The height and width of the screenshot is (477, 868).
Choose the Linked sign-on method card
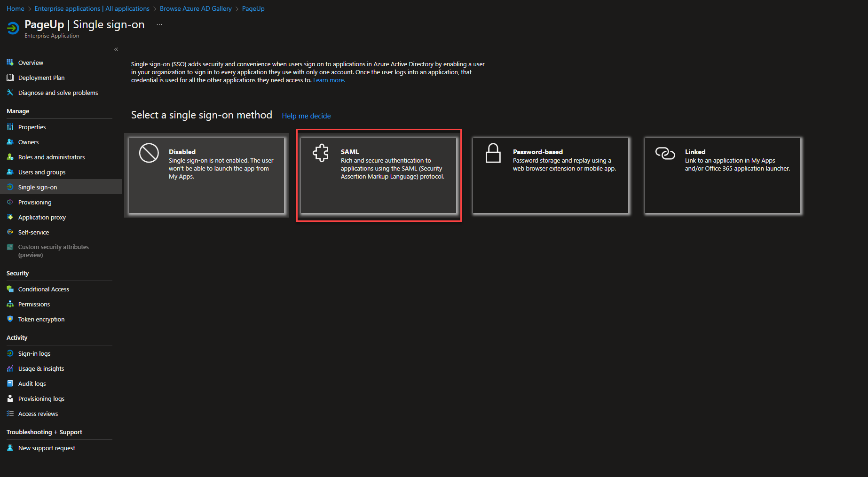coord(722,175)
